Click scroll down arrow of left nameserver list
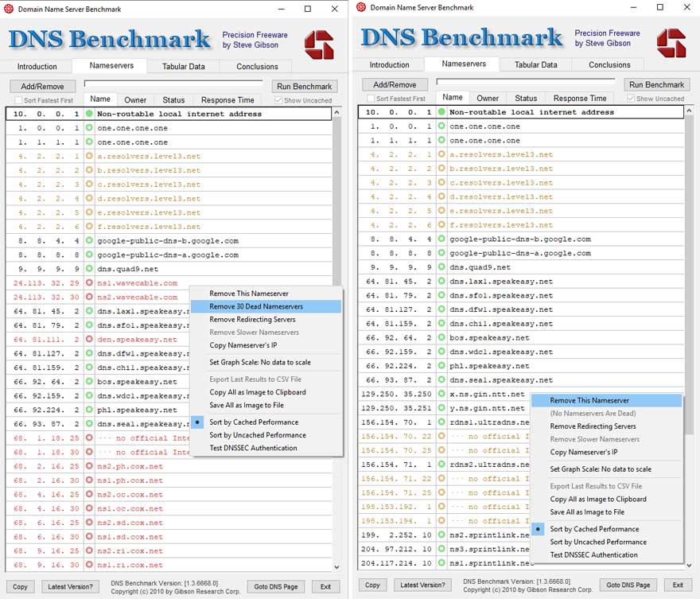 coord(336,566)
